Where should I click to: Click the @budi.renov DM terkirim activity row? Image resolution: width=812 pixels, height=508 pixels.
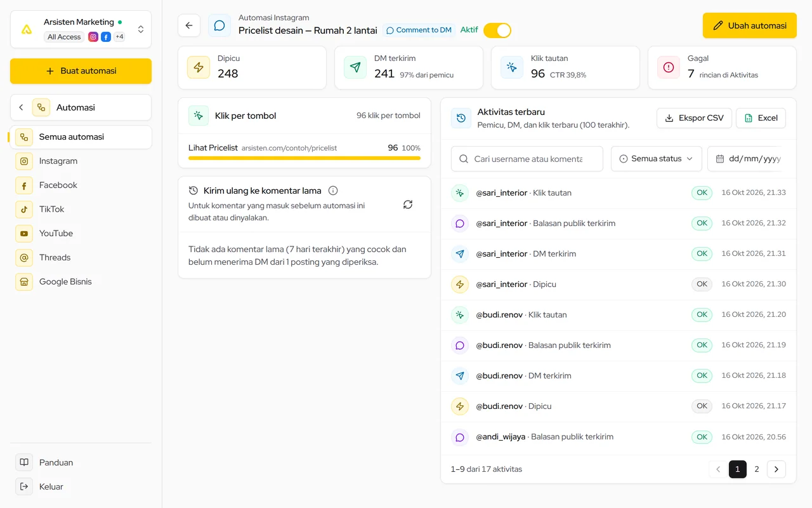click(x=619, y=376)
